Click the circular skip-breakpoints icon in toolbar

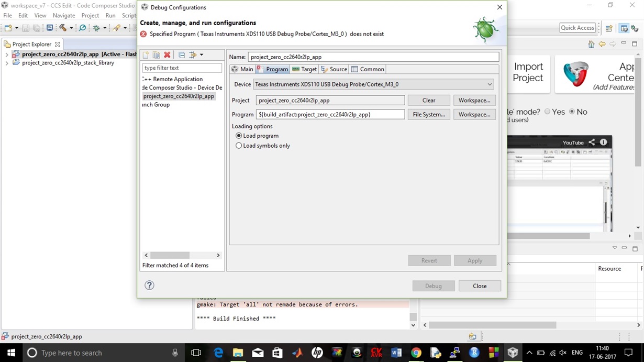[82, 28]
